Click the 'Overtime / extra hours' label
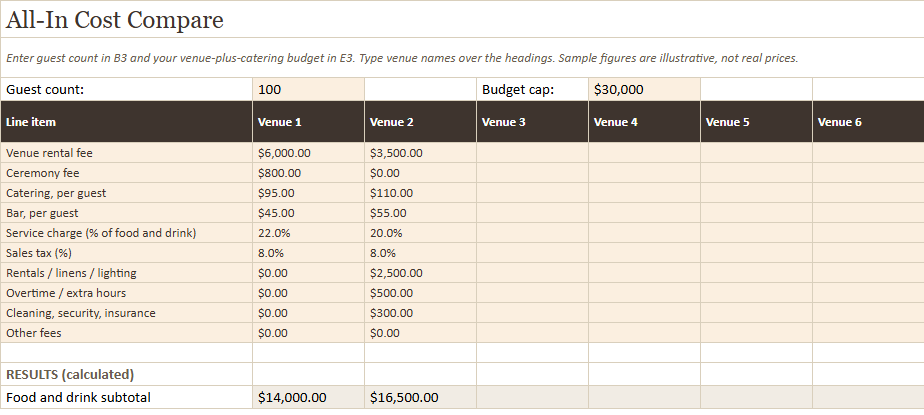924x415 pixels. click(66, 294)
